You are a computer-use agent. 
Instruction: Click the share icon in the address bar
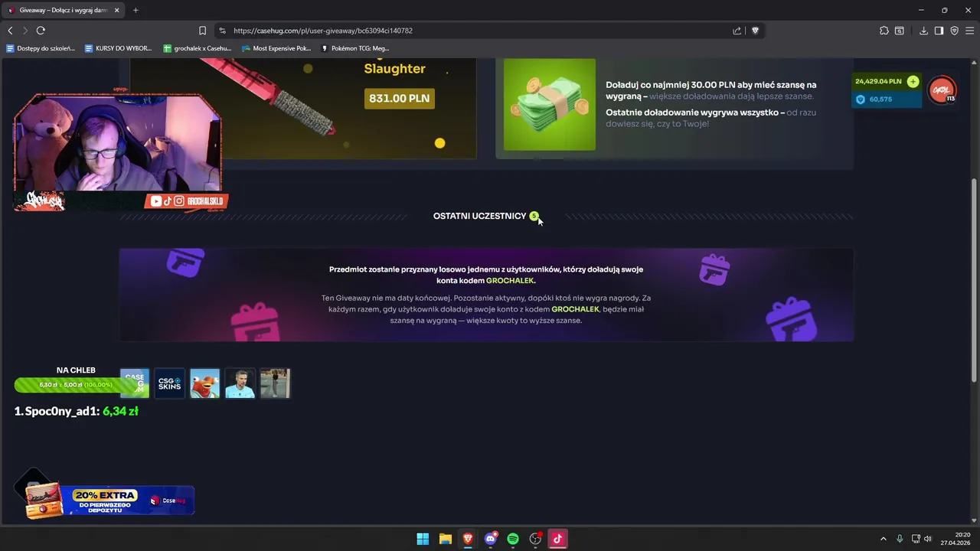click(x=737, y=31)
